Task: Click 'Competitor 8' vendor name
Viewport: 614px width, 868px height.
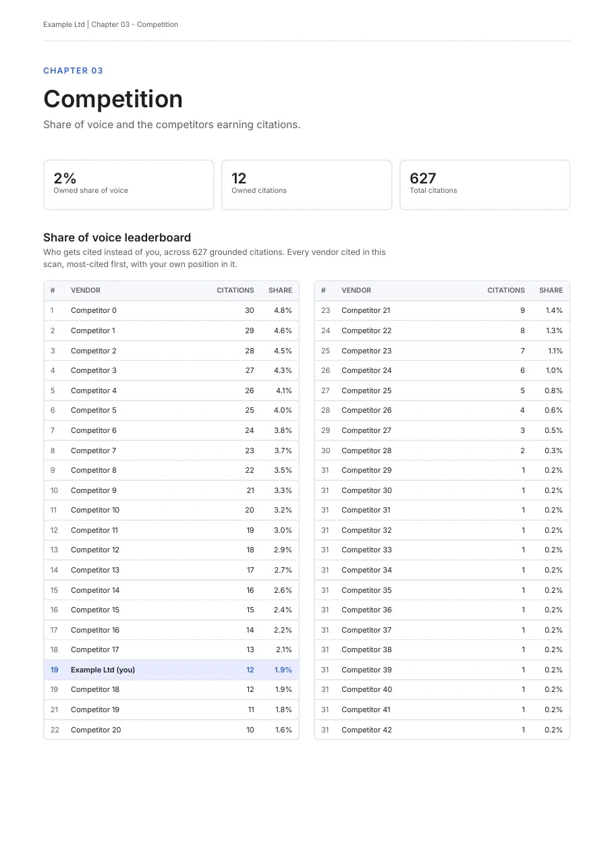Action: click(x=93, y=470)
